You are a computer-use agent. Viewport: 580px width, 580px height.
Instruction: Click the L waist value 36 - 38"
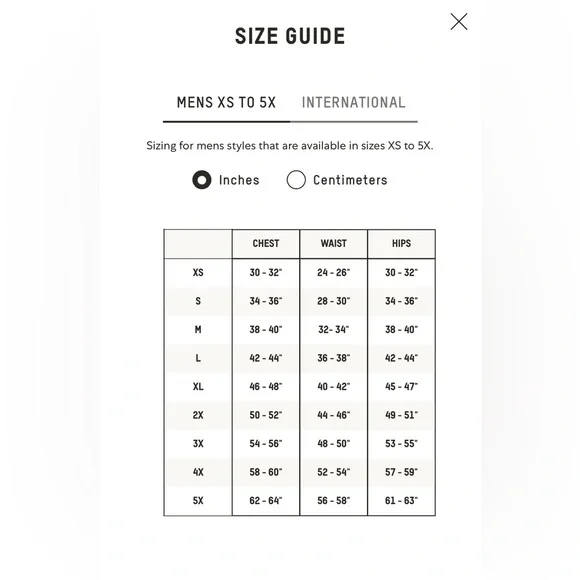334,358
